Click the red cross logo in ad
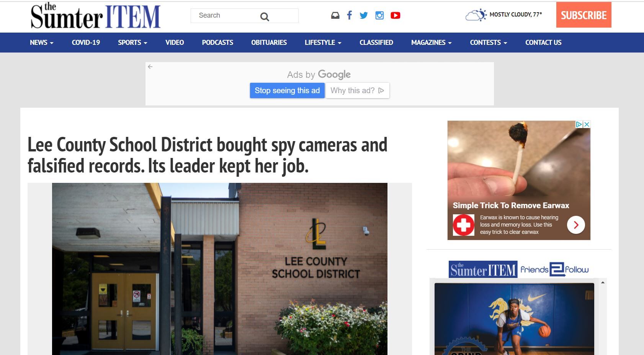The width and height of the screenshot is (644, 355). [x=463, y=225]
